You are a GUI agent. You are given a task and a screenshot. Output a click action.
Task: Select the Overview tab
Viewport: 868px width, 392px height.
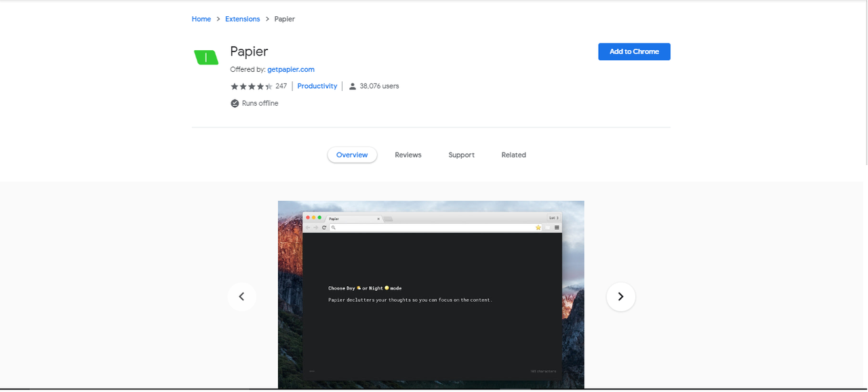point(352,155)
